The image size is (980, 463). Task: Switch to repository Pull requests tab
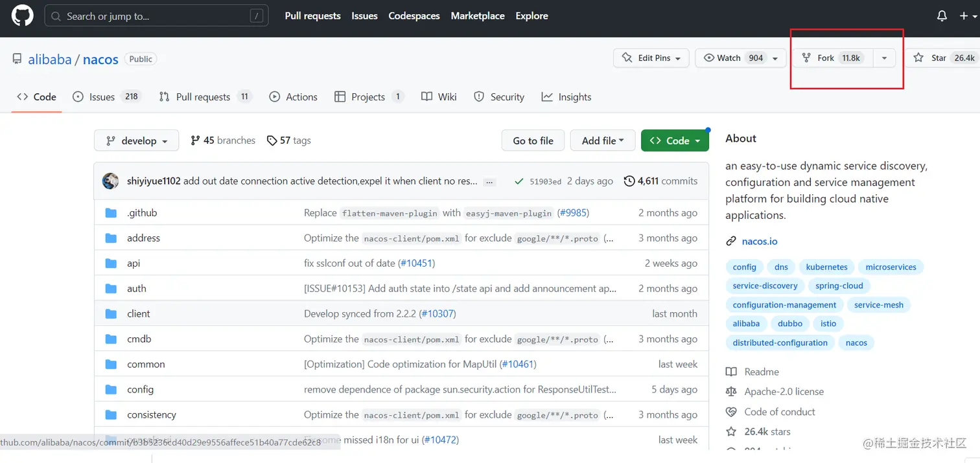point(205,96)
